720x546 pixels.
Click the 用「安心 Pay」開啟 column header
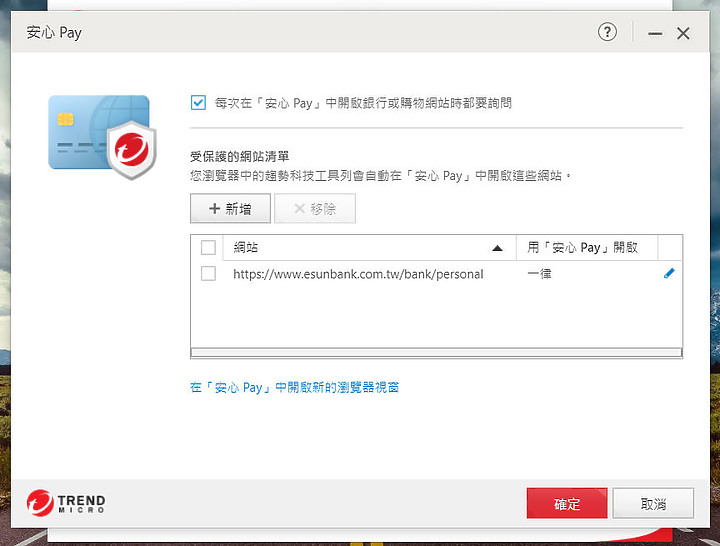point(586,248)
